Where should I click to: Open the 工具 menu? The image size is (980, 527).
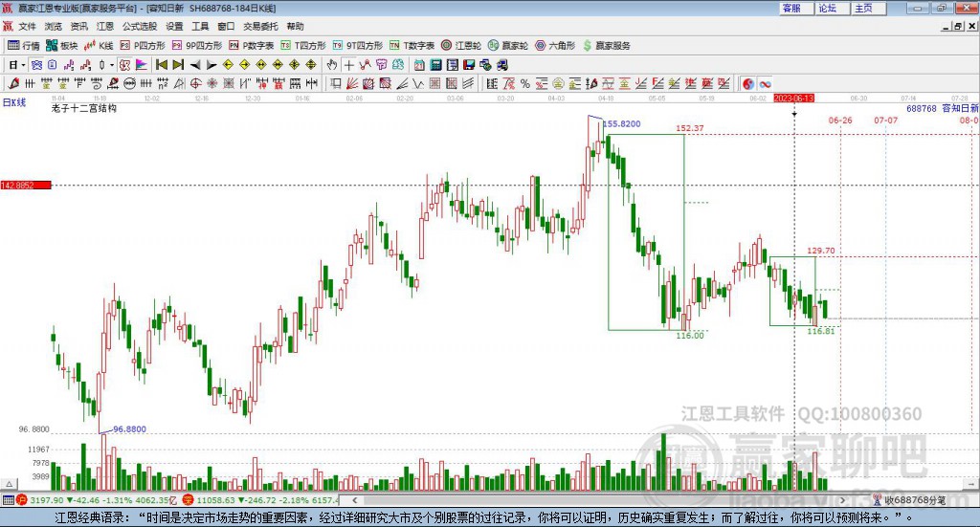pyautogui.click(x=200, y=26)
